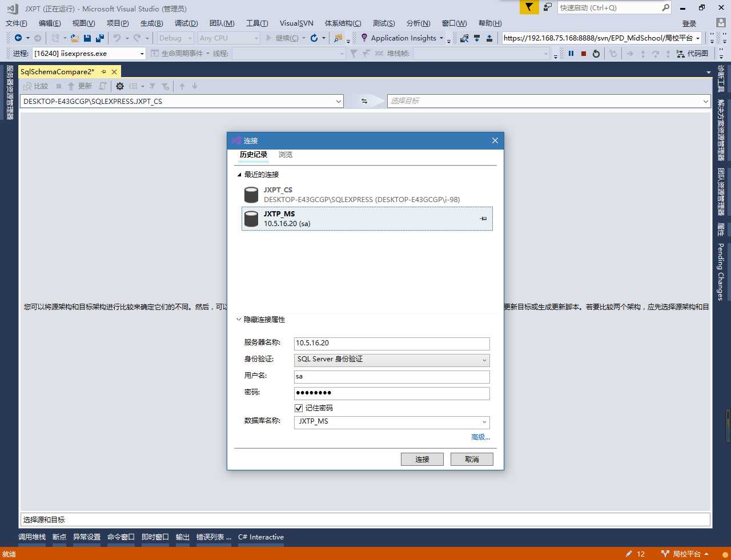Click the pin icon on JXTP_MS row
The width and height of the screenshot is (731, 560).
click(483, 219)
